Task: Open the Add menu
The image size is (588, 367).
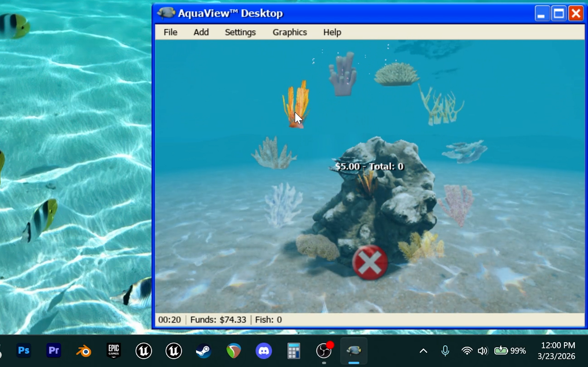Action: (x=201, y=32)
